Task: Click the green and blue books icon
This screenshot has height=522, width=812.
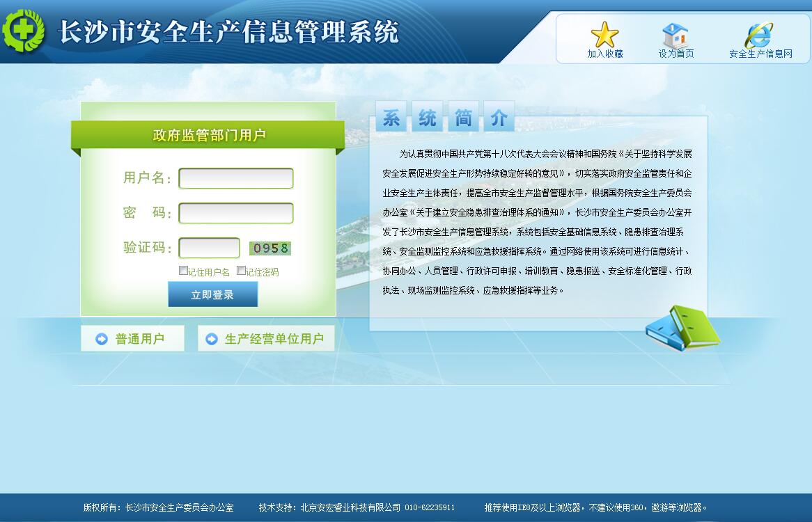Action: [x=682, y=327]
